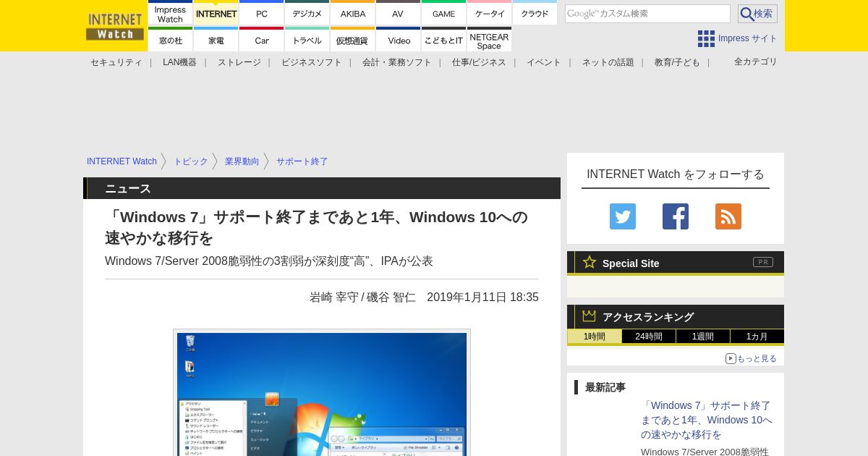868x456 pixels.
Task: Open the Windows 7 desktop screenshot image
Action: [322, 394]
